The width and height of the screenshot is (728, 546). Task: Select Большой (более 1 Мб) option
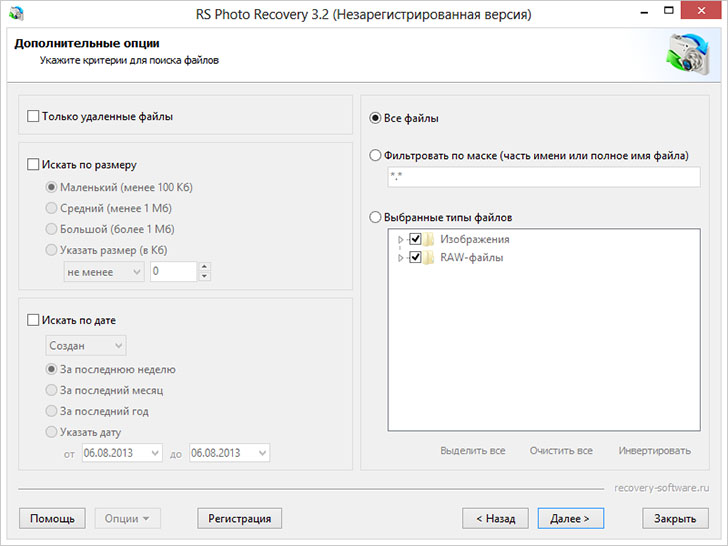tap(51, 229)
